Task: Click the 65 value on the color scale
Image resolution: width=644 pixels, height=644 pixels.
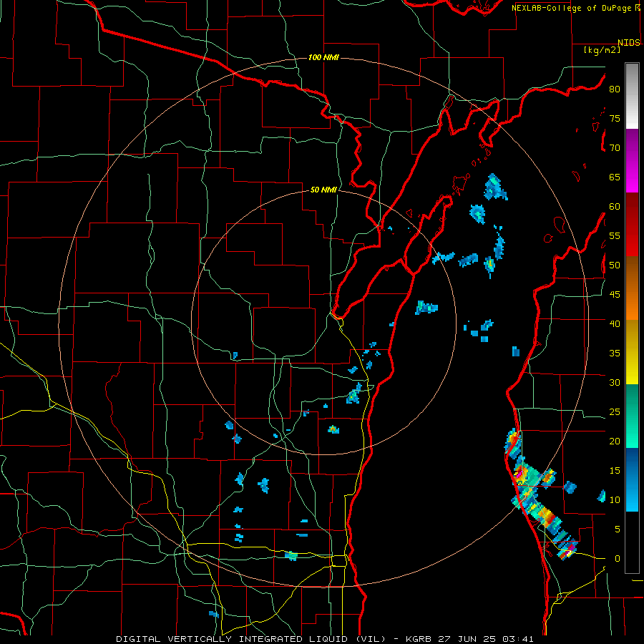Action: [x=615, y=177]
